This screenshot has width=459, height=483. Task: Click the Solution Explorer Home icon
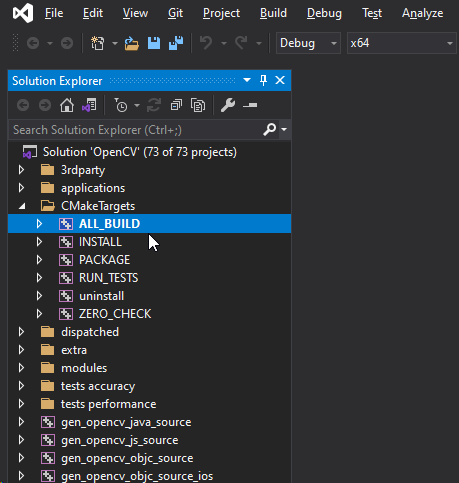tap(67, 105)
